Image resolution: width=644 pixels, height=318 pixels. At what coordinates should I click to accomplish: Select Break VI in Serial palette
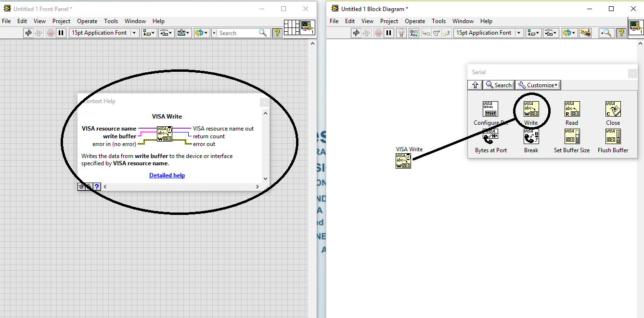(531, 136)
